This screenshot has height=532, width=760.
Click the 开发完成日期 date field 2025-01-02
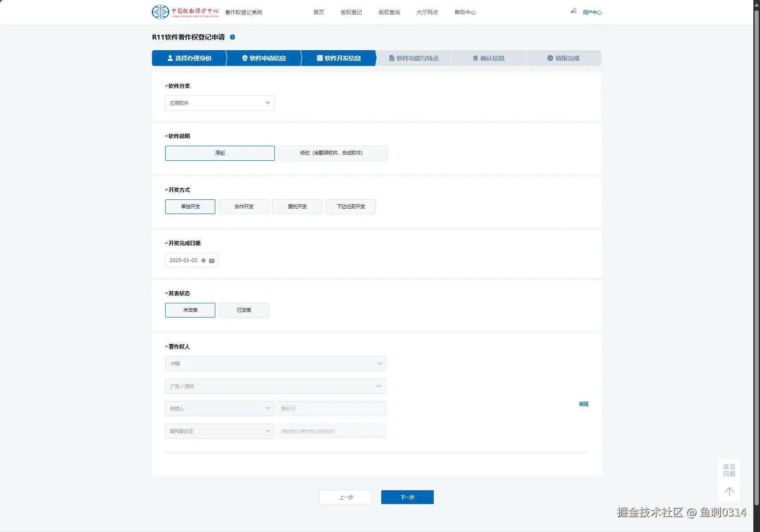(x=192, y=260)
